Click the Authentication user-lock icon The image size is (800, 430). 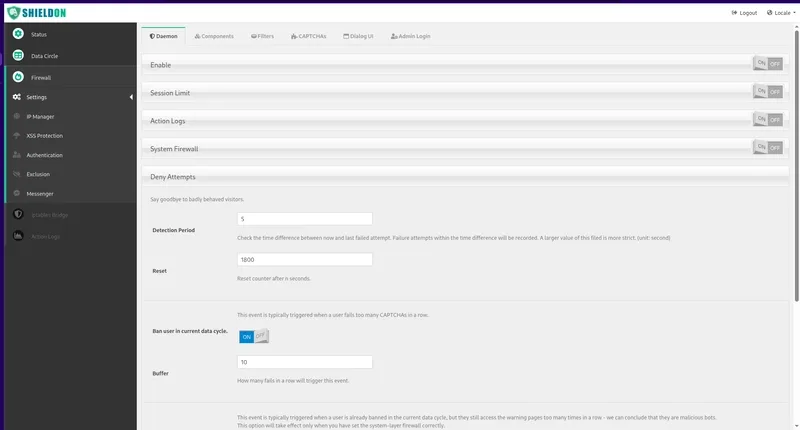click(17, 155)
